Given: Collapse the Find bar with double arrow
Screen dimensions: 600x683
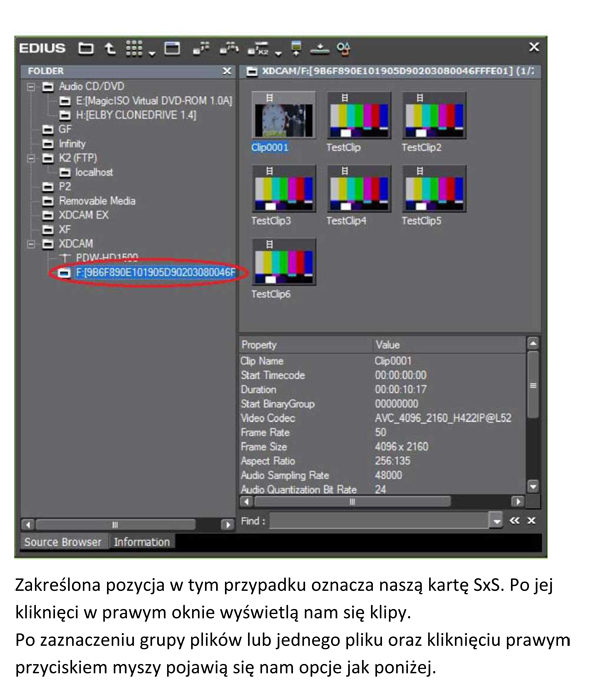Looking at the screenshot, I should coord(514,521).
